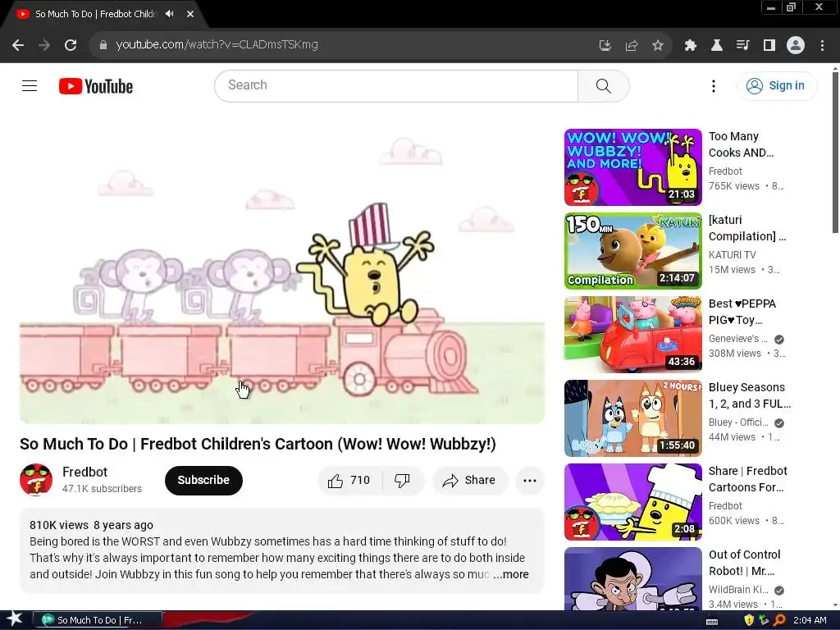Open YouTube settings three-dot menu
840x630 pixels.
pos(714,85)
